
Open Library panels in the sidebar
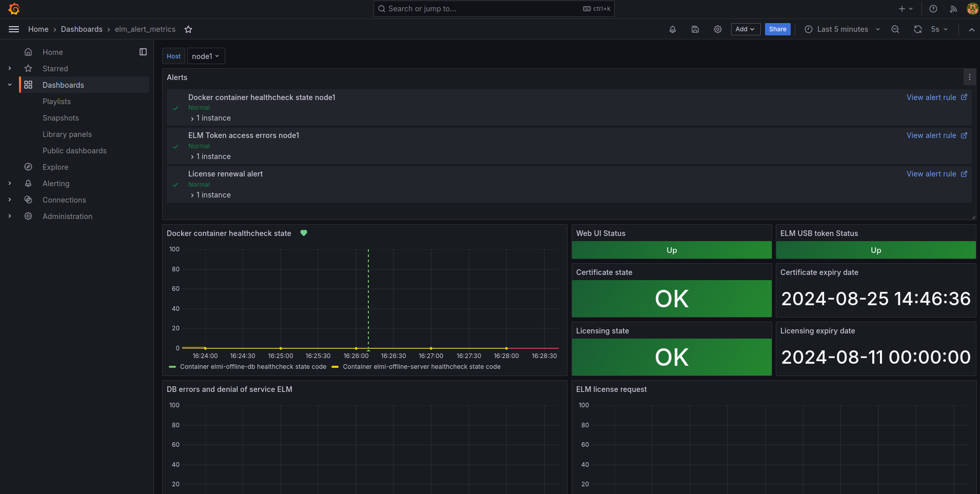coord(67,134)
